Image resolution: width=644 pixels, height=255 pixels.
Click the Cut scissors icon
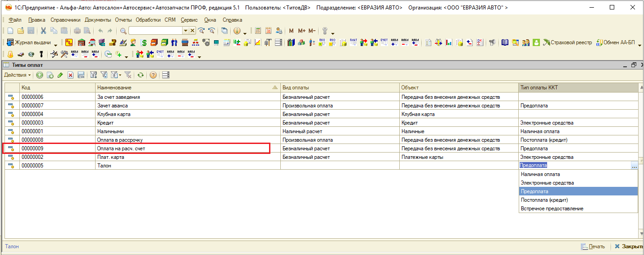coord(44,31)
